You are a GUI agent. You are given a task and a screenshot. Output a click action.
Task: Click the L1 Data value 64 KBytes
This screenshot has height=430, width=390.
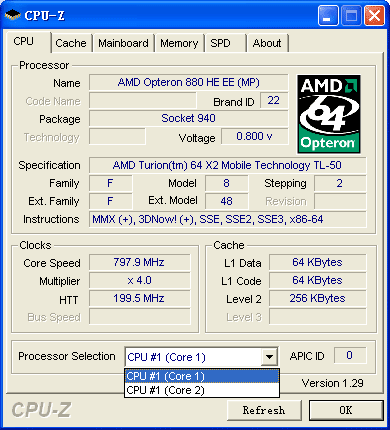[x=317, y=262]
